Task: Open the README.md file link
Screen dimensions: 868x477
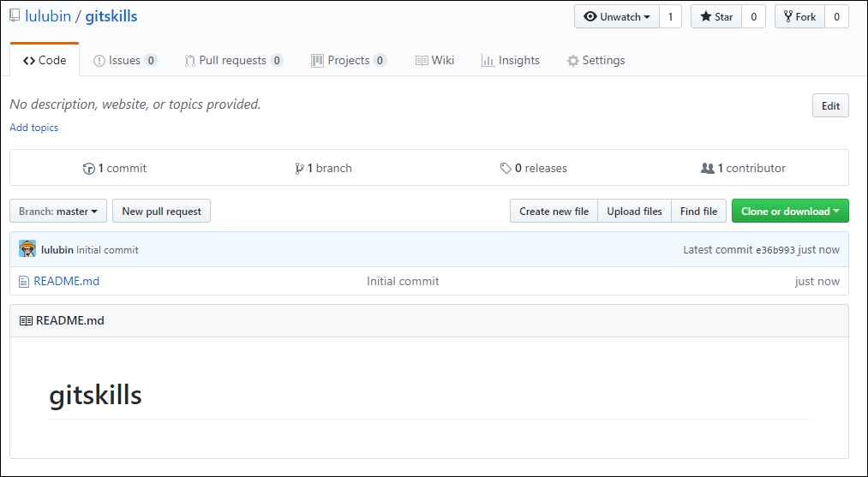Action: coord(67,281)
